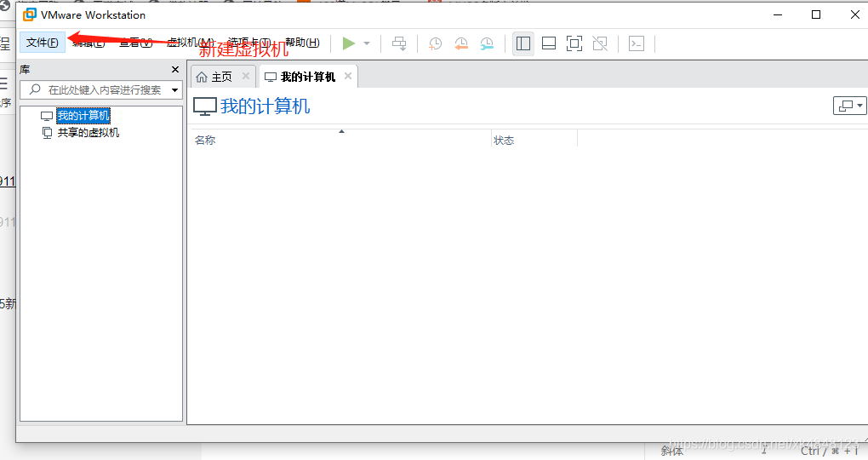Switch to the 主页 tab
This screenshot has height=460, width=868.
[x=221, y=77]
